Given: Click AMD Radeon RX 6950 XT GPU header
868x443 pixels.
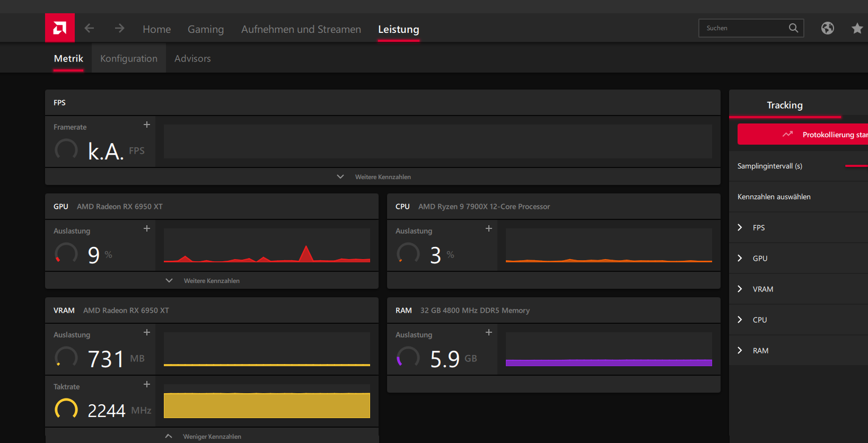Looking at the screenshot, I should point(120,206).
